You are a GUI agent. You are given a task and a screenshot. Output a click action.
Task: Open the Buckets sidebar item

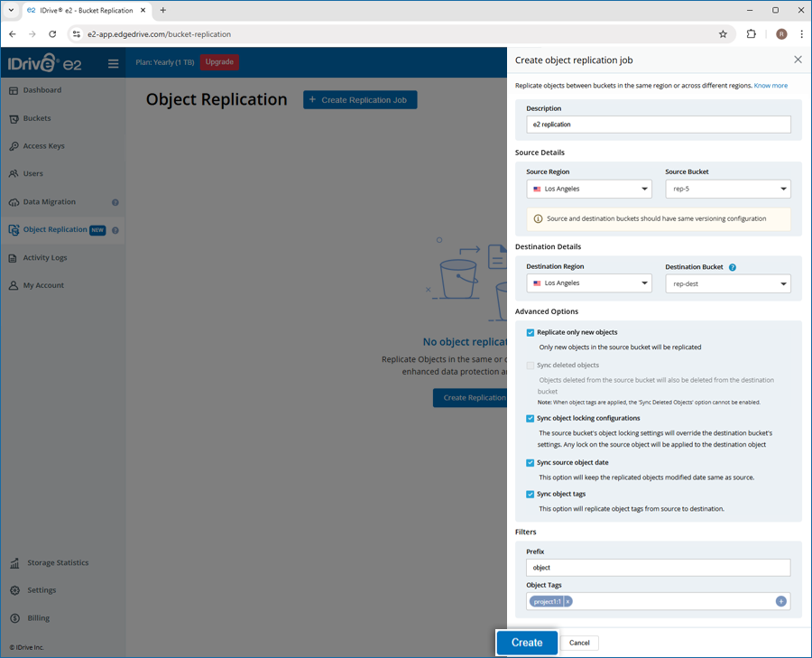tap(37, 118)
